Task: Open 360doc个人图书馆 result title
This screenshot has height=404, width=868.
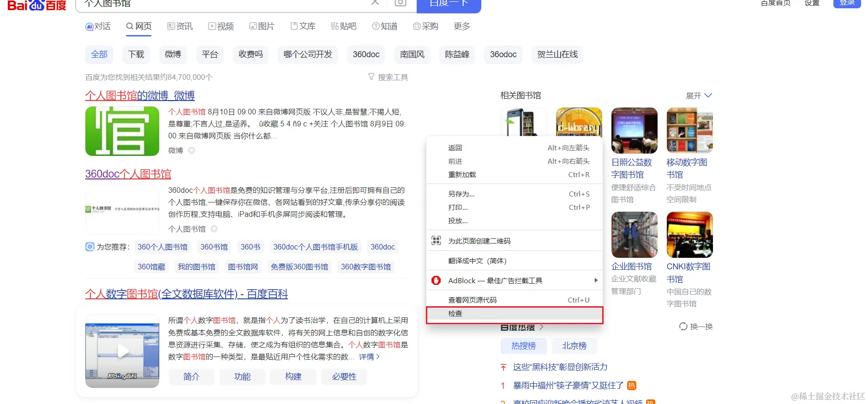Action: tap(128, 174)
